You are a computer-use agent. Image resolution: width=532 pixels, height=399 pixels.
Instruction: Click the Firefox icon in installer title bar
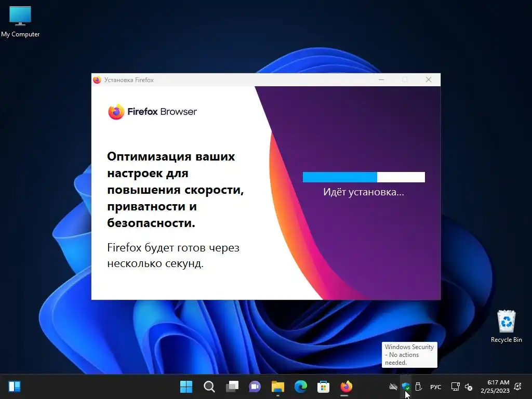tap(97, 79)
